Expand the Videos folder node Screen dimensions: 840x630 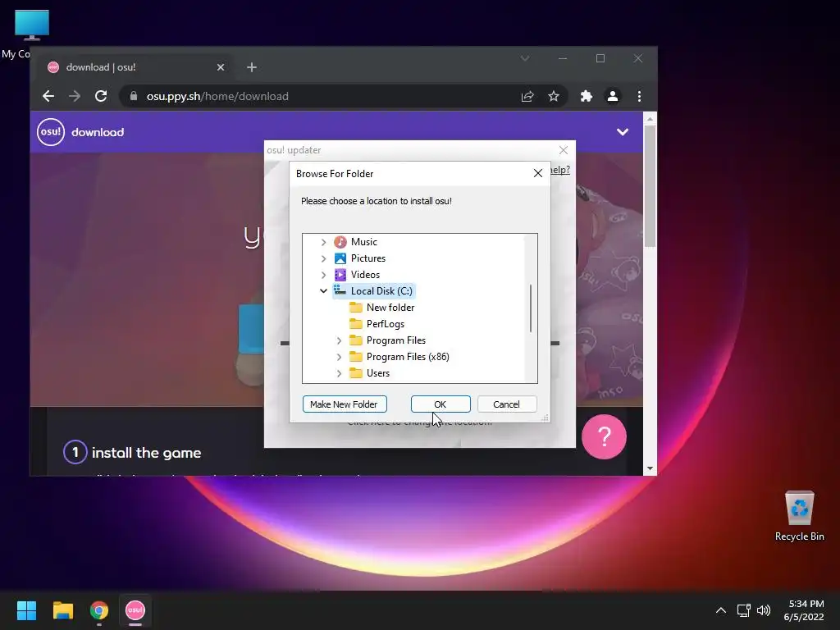click(323, 275)
